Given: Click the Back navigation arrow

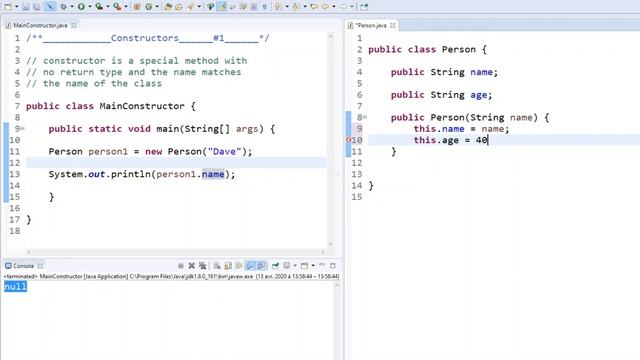Looking at the screenshot, I should 325,7.
